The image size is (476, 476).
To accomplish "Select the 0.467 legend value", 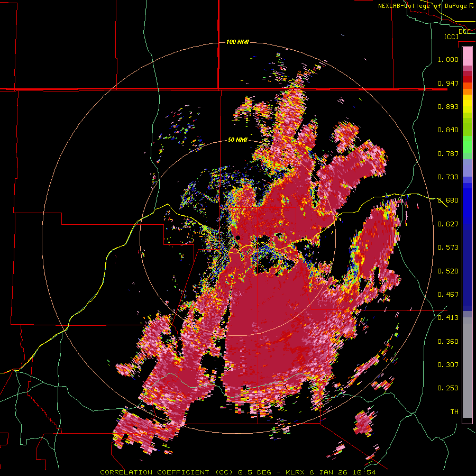I will [448, 295].
